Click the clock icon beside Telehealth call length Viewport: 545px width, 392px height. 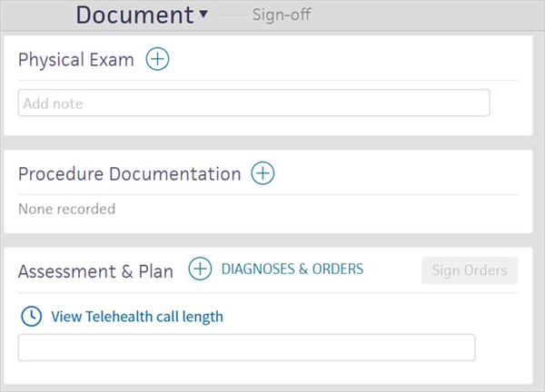tap(31, 317)
